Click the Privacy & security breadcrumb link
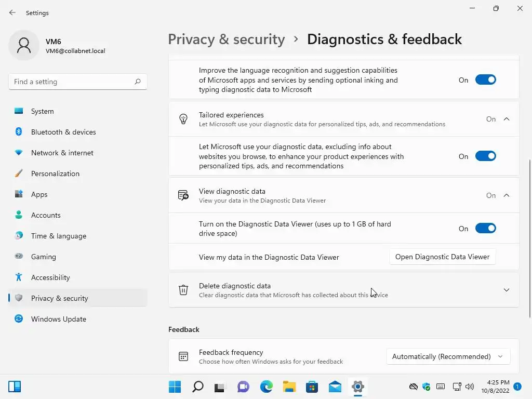The image size is (532, 399). pos(227,39)
